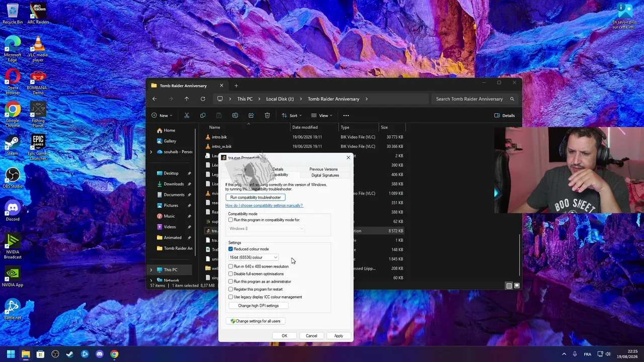Open the 16-bit (65536) colour dropdown

click(x=254, y=257)
